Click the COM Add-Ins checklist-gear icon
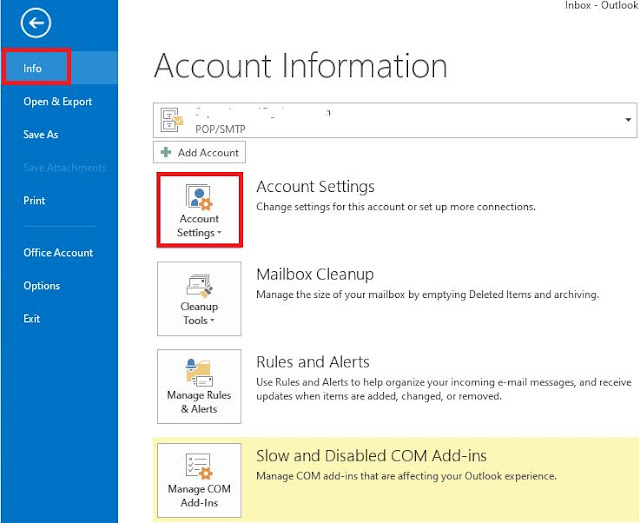Viewport: 640px width, 523px height. [199, 466]
